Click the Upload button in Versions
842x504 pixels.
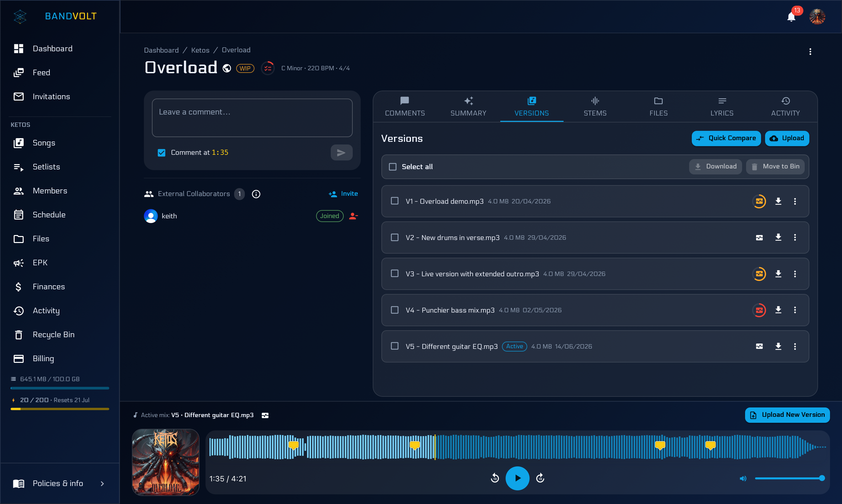[787, 138]
